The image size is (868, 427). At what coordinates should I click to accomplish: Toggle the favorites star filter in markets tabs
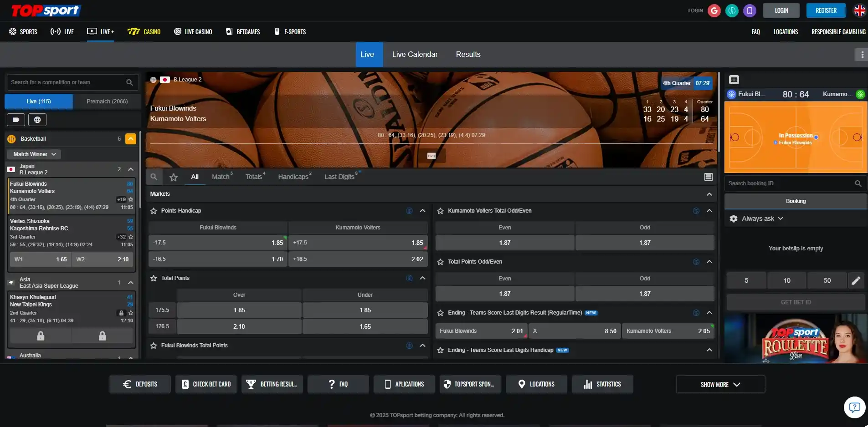tap(174, 177)
